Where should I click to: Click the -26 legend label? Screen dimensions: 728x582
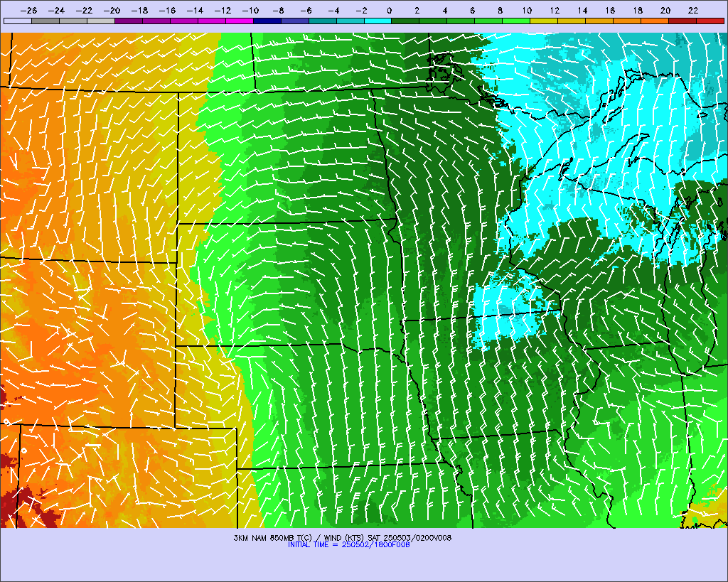[28, 10]
